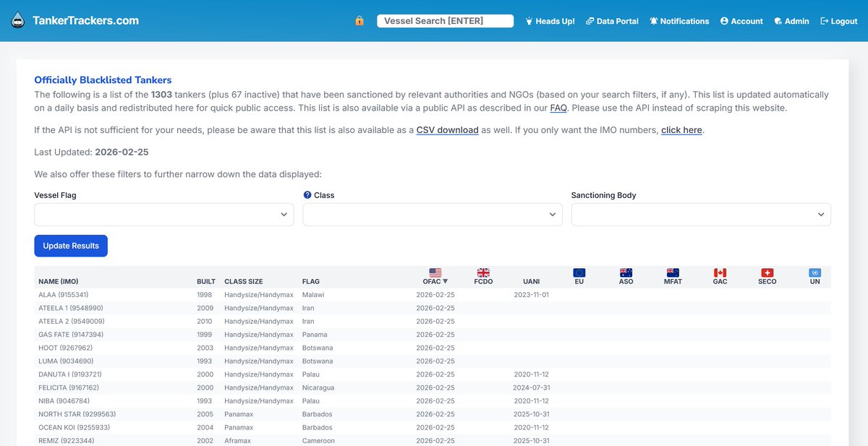This screenshot has width=868, height=446.
Task: Click the UK flag icon above FCDO
Action: tap(483, 273)
